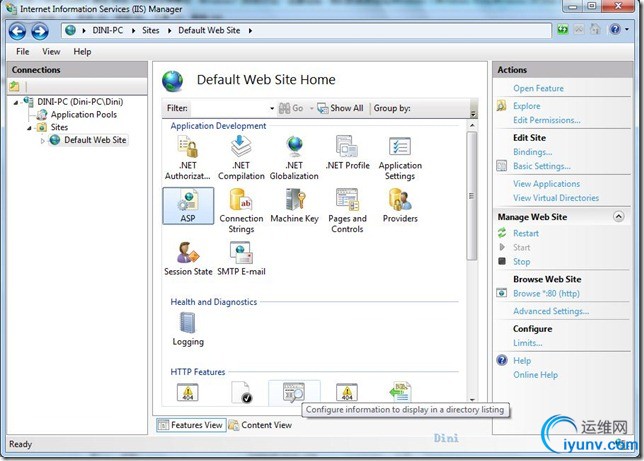The image size is (644, 461).
Task: Expand the Default Web Site tree node
Action: 43,141
